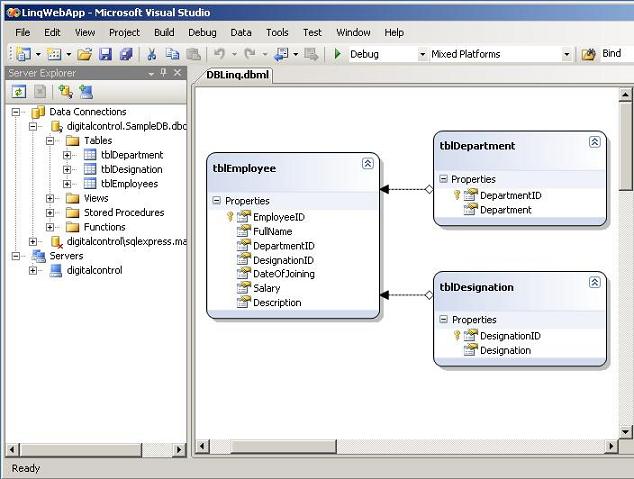This screenshot has height=479, width=634.
Task: Expand the Functions folder node
Action: 50,227
